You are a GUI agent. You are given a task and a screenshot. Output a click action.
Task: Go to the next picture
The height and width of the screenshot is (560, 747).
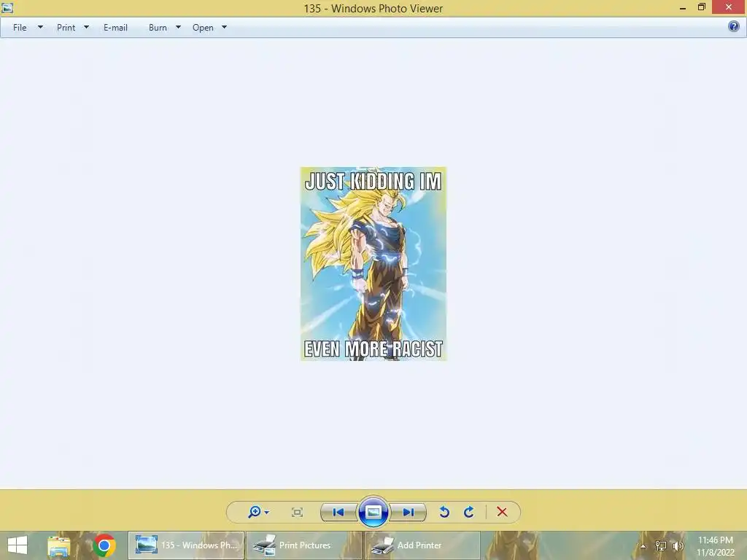(409, 513)
